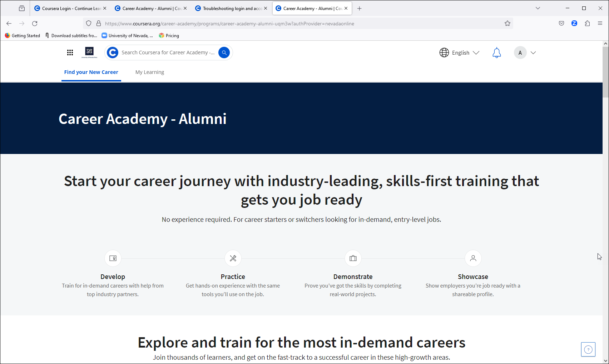609x364 pixels.
Task: Click the Practice tools icon
Action: click(x=233, y=258)
